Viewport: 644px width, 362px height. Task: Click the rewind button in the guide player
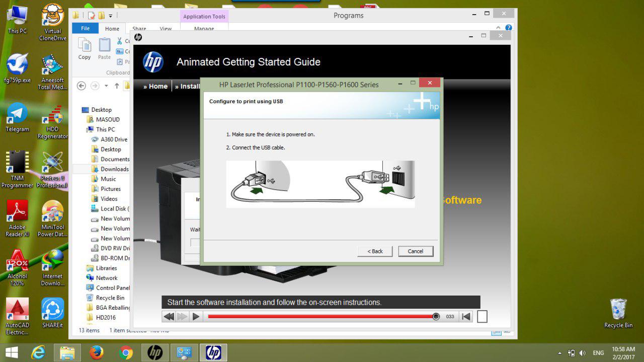(169, 317)
